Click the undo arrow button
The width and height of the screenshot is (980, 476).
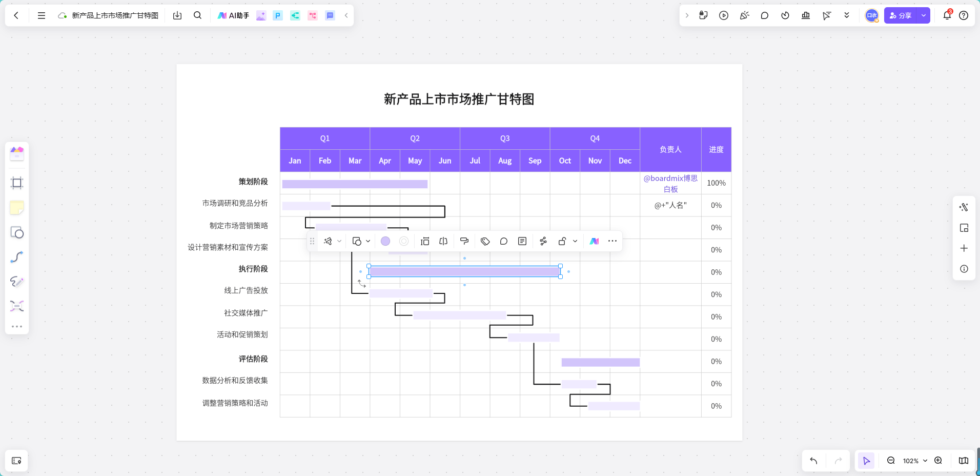(x=814, y=461)
